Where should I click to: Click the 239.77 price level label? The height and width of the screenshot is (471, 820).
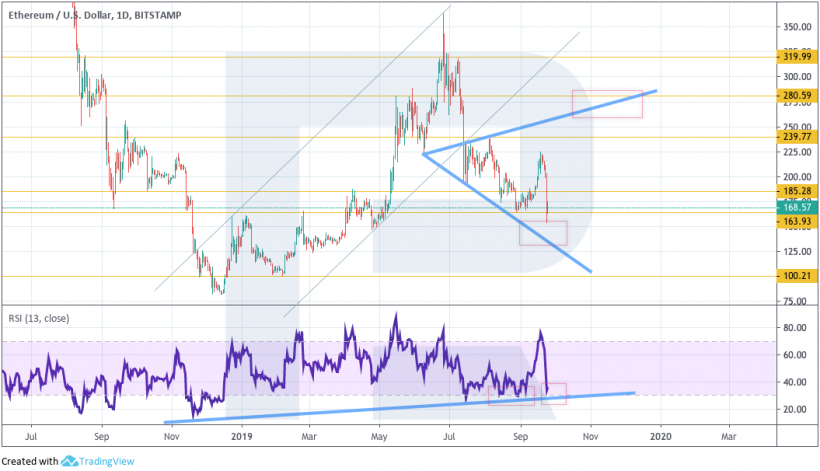tap(797, 137)
